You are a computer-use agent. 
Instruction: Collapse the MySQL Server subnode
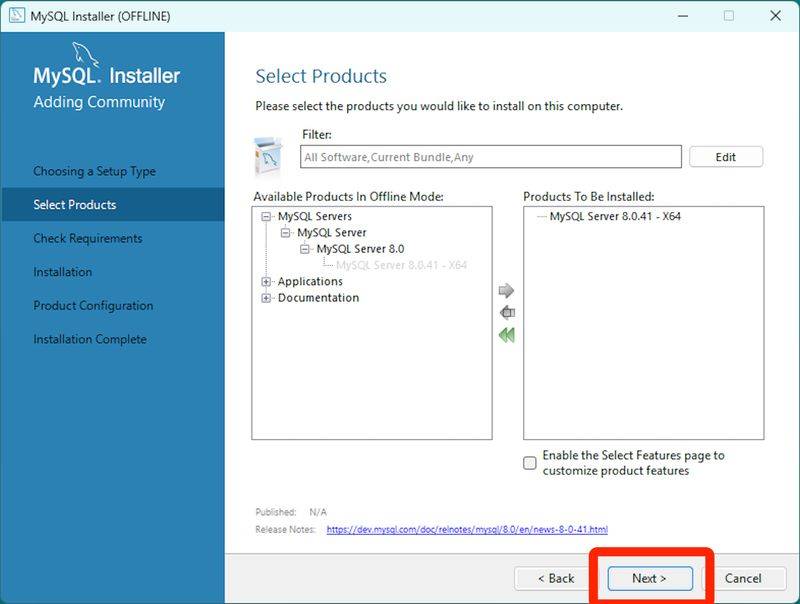285,233
